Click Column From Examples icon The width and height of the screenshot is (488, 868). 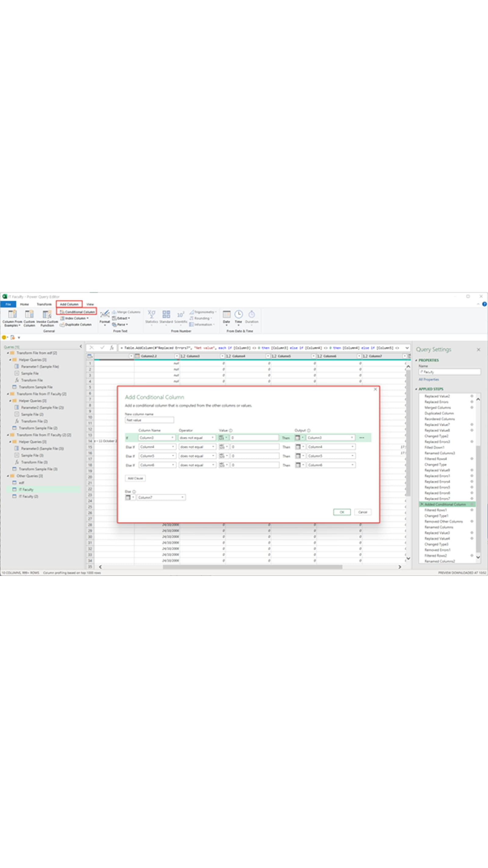12,314
